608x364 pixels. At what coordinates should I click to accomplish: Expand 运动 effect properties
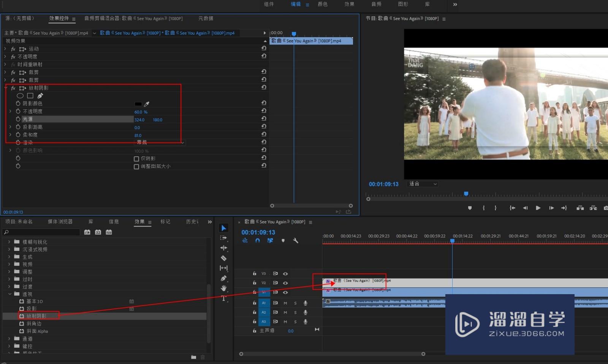pos(5,49)
